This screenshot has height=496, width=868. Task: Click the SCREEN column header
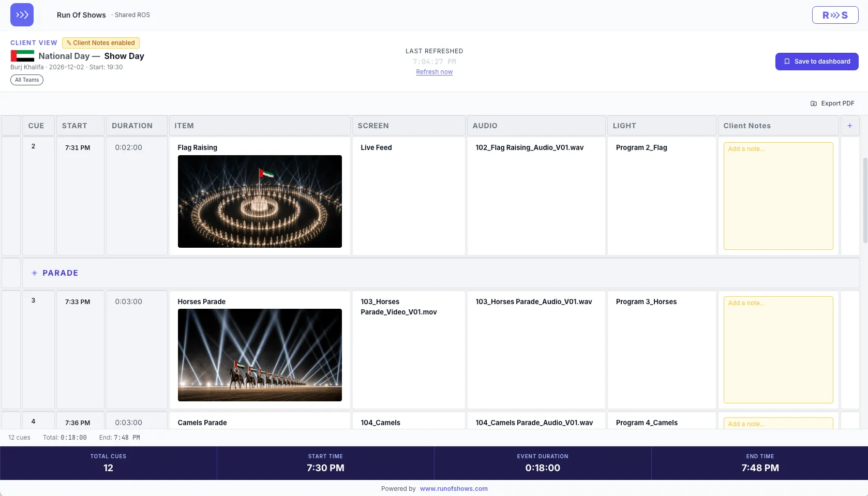click(x=409, y=126)
